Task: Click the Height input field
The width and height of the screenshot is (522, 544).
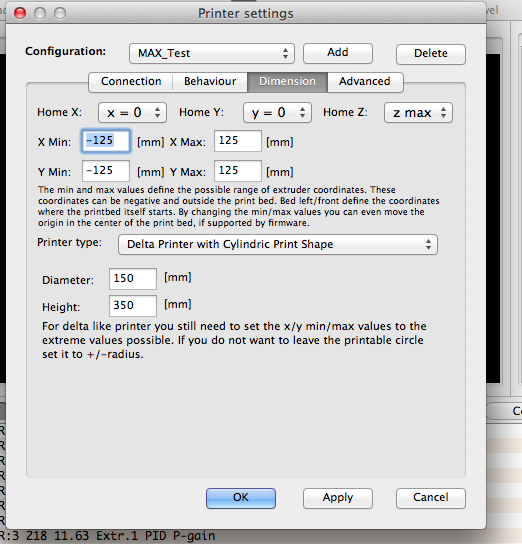Action: [x=133, y=306]
